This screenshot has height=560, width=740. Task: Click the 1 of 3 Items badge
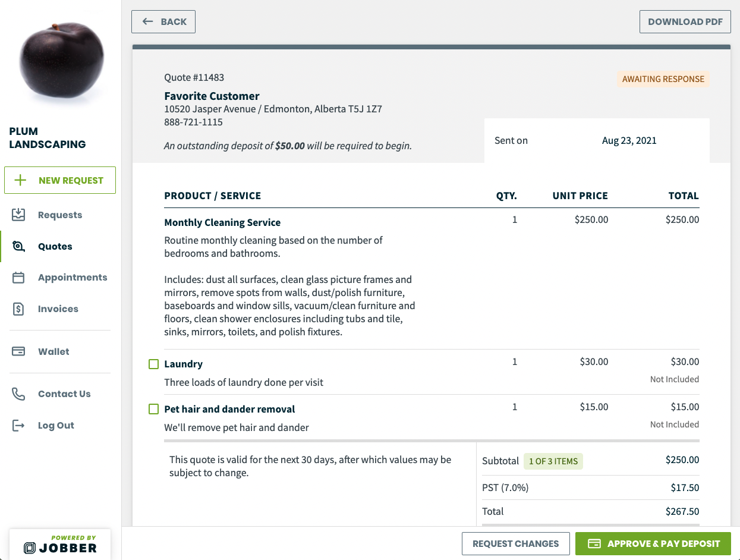pyautogui.click(x=553, y=461)
